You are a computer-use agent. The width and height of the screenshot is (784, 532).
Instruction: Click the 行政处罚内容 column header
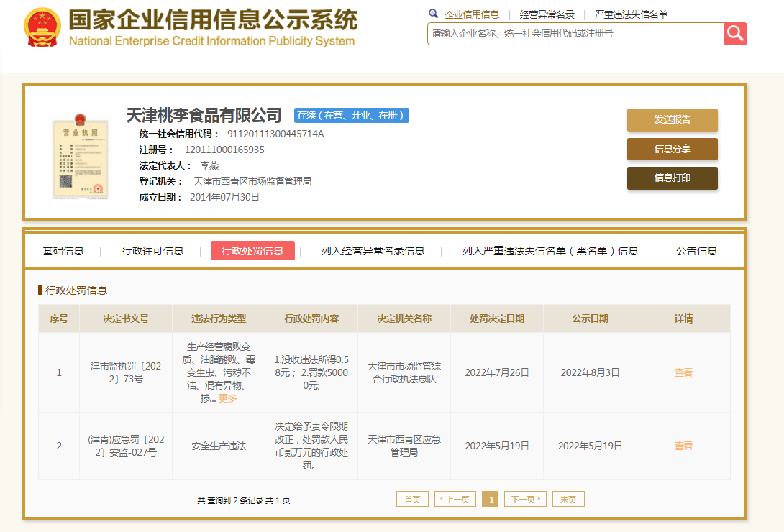coord(311,318)
